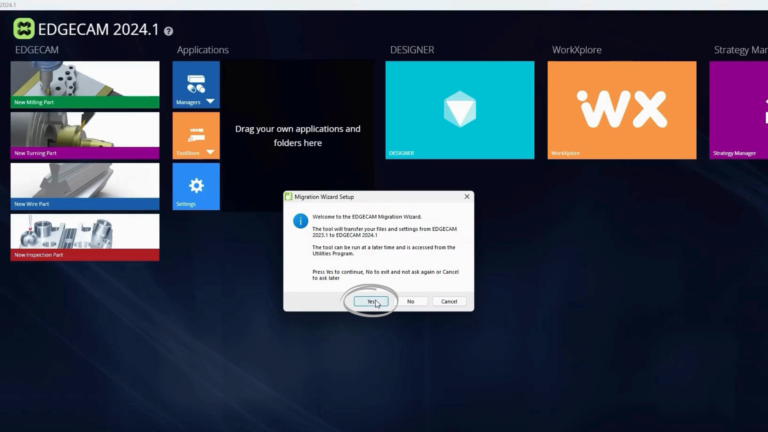This screenshot has height=432, width=768.
Task: Click Yes in the Migration Wizard dialog
Action: click(x=371, y=301)
